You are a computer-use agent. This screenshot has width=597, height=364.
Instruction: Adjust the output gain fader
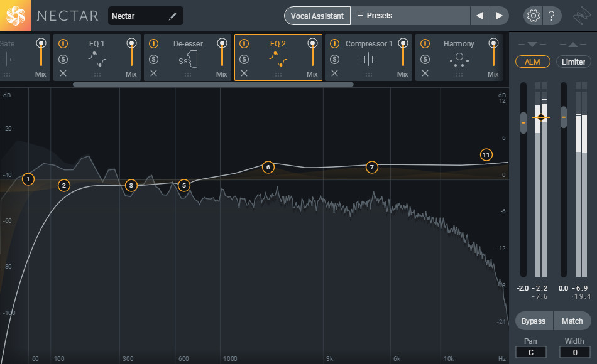[564, 117]
